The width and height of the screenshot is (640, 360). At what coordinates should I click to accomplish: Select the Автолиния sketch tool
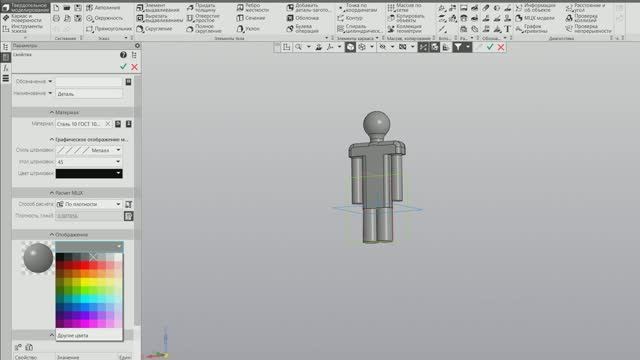point(103,8)
